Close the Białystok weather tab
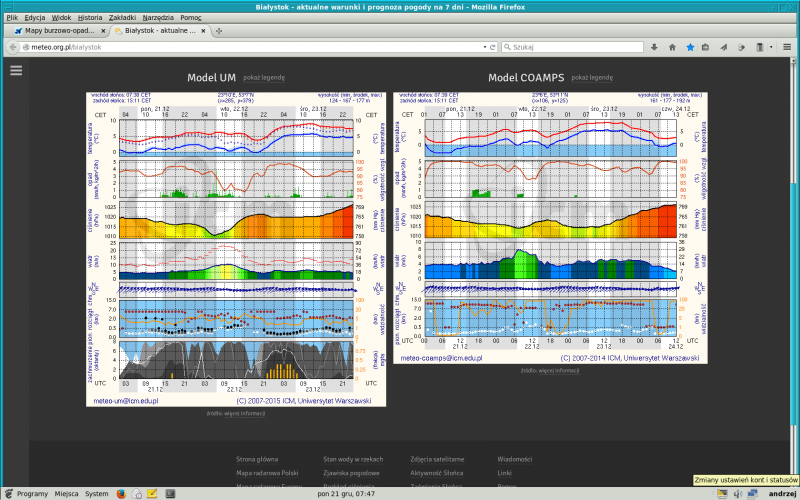 point(204,32)
